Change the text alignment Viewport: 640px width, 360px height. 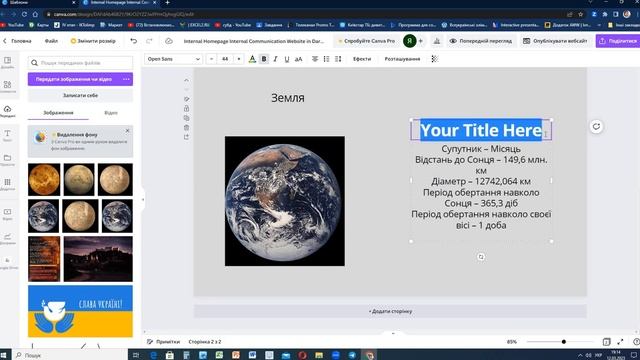pos(315,59)
